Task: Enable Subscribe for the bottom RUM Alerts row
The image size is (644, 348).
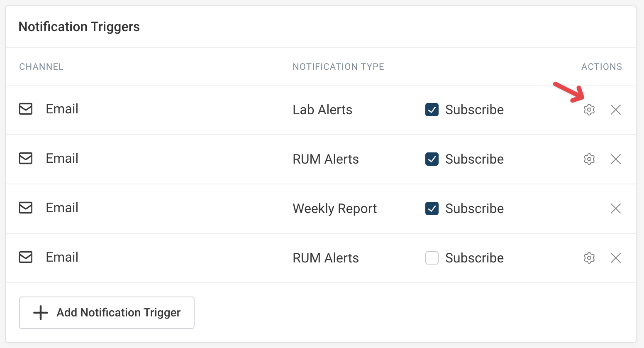Action: (x=432, y=258)
